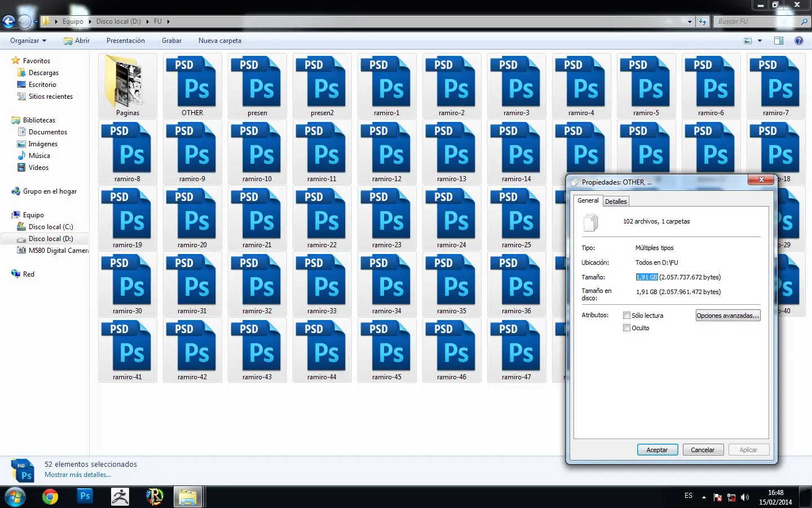Viewport: 812px width, 508px height.
Task: Refresh the FU folder view
Action: tap(703, 21)
